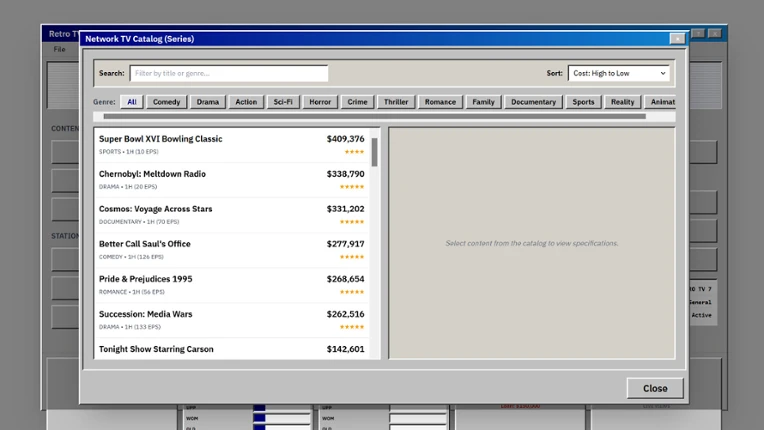Click the $277,917 price
The height and width of the screenshot is (430, 764).
pyautogui.click(x=345, y=244)
